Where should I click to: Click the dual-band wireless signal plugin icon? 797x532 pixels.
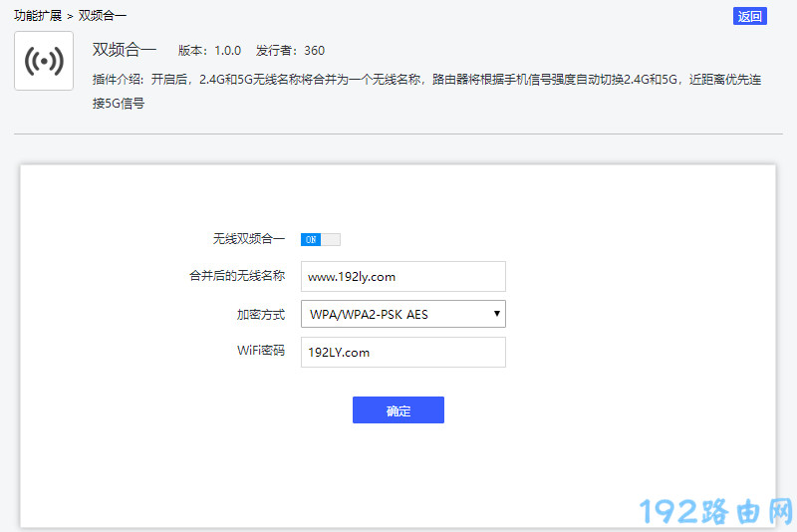pyautogui.click(x=44, y=61)
